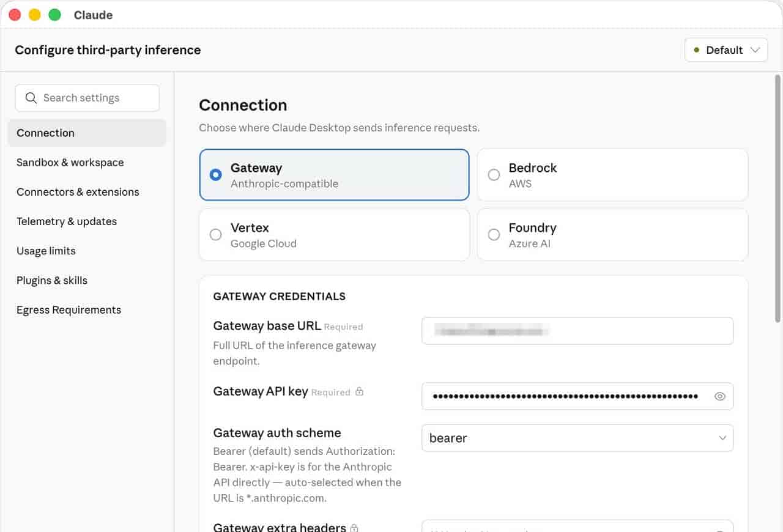This screenshot has width=783, height=532.
Task: Click the "Configure third-party inference" title
Action: 108,50
